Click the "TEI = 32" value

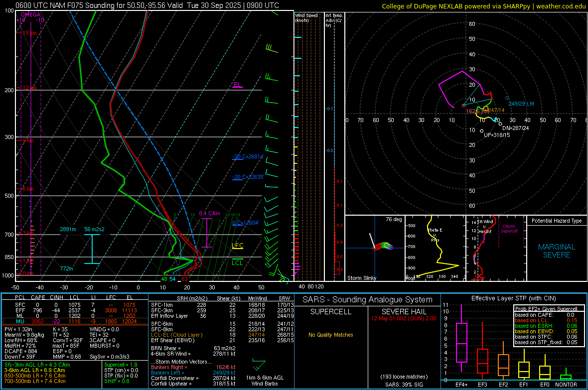tap(99, 335)
